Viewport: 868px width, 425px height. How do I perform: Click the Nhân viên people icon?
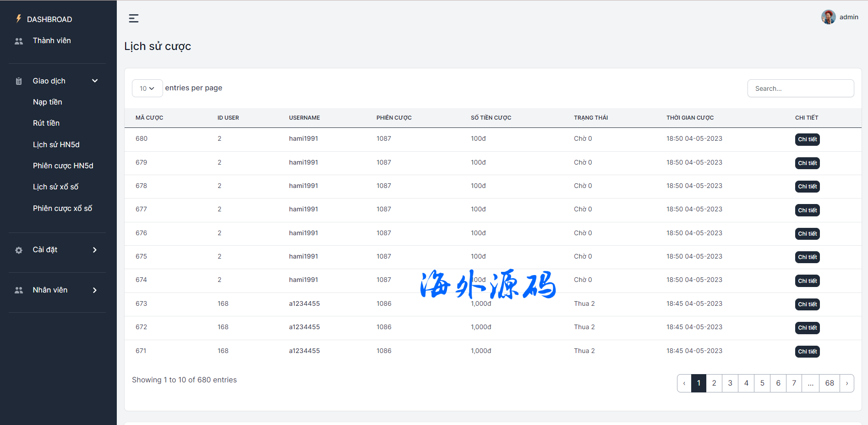point(19,290)
